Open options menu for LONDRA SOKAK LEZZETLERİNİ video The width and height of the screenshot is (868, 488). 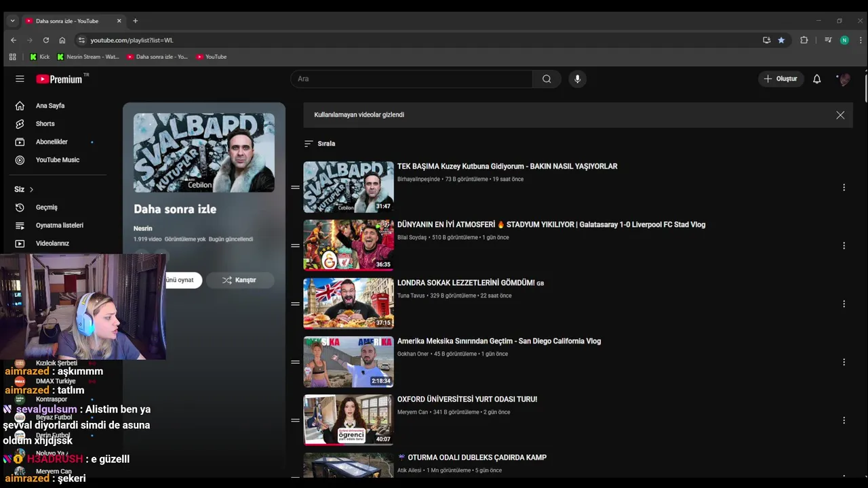click(844, 304)
